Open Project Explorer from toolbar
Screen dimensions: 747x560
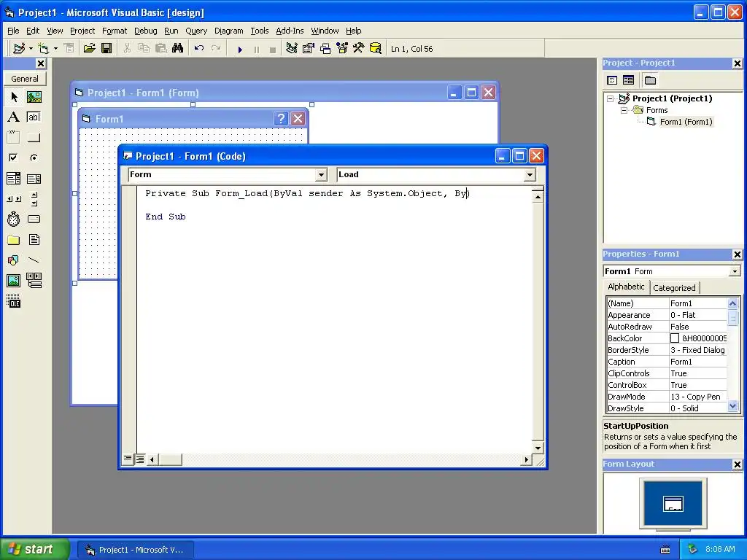click(x=292, y=49)
